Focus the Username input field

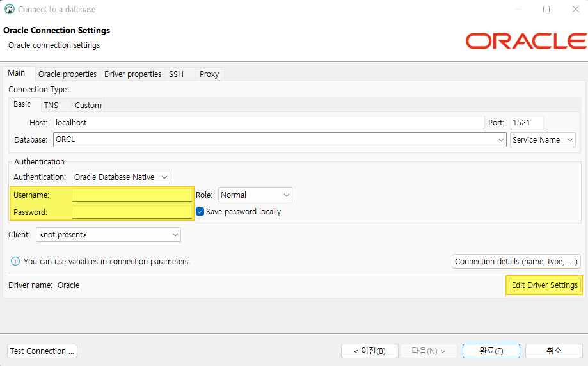pos(132,195)
